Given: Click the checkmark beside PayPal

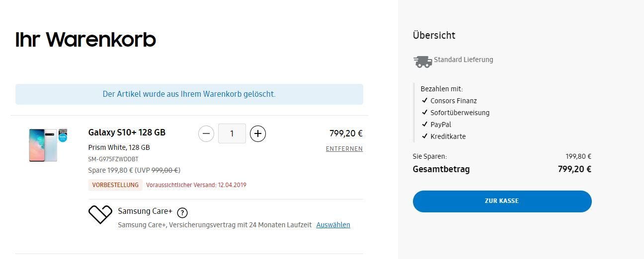Looking at the screenshot, I should (x=425, y=124).
